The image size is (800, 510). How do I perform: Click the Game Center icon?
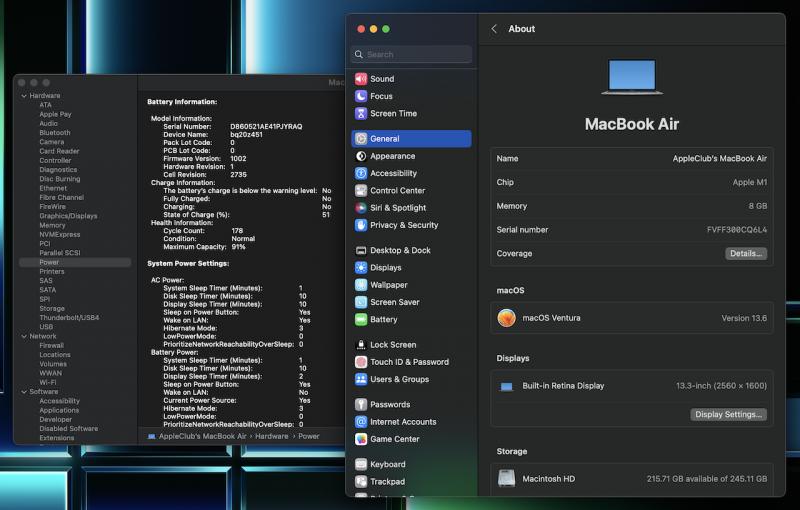pyautogui.click(x=361, y=439)
